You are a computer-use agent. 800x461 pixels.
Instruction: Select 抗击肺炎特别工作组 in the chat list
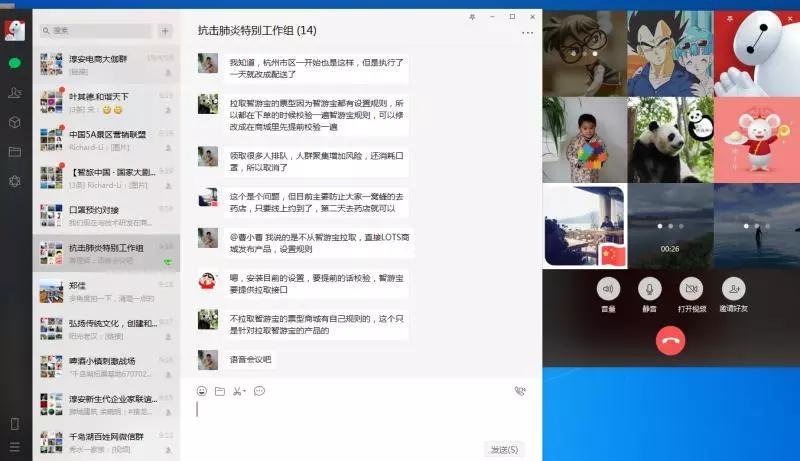click(106, 253)
